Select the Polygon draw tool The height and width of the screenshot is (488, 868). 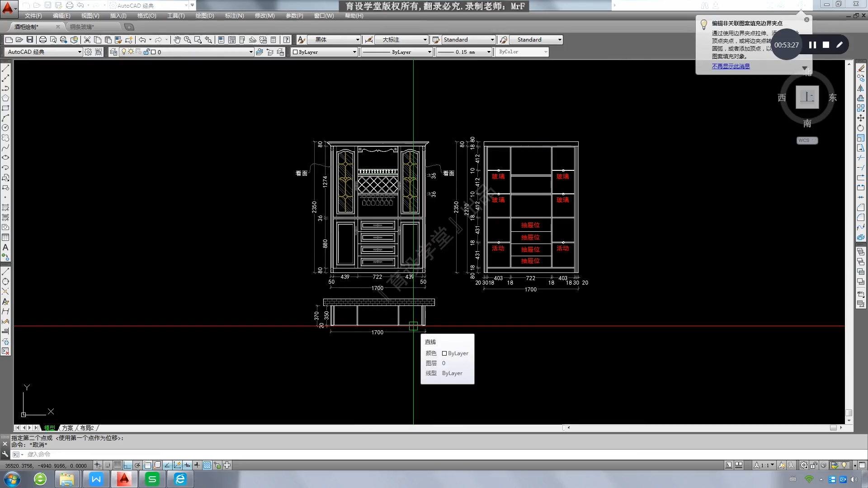(x=5, y=98)
